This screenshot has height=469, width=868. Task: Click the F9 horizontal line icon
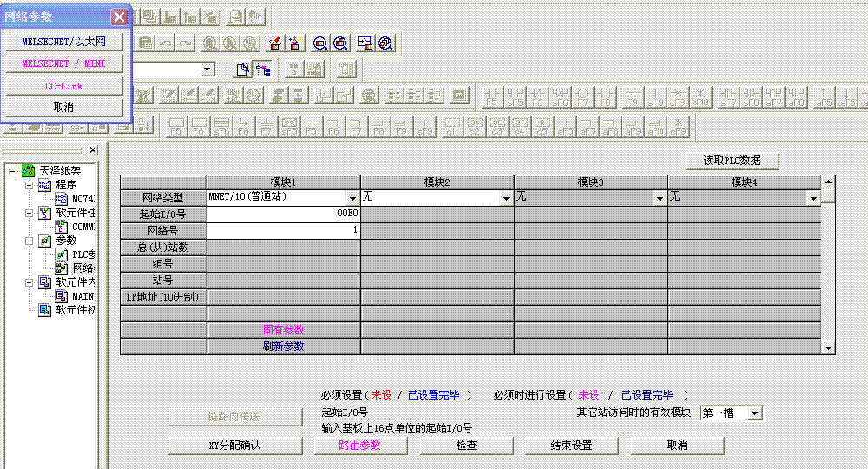pyautogui.click(x=634, y=96)
